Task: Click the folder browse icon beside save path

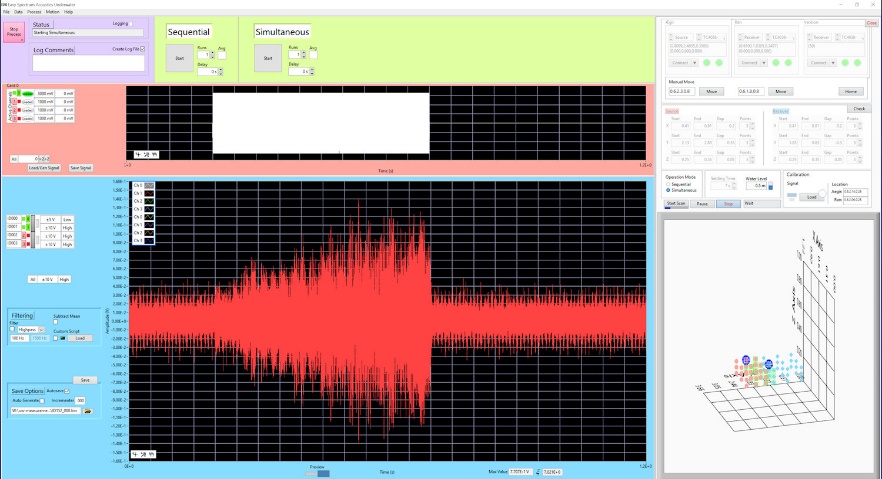Action: (x=88, y=411)
